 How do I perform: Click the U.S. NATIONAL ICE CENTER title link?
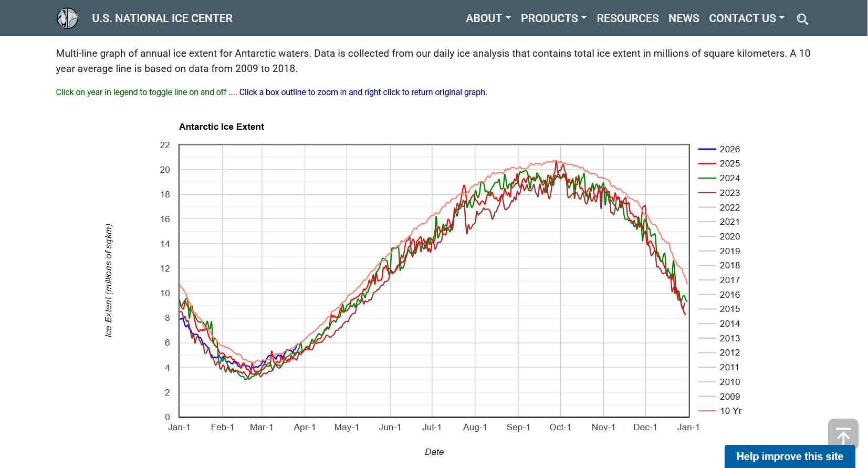tap(162, 18)
